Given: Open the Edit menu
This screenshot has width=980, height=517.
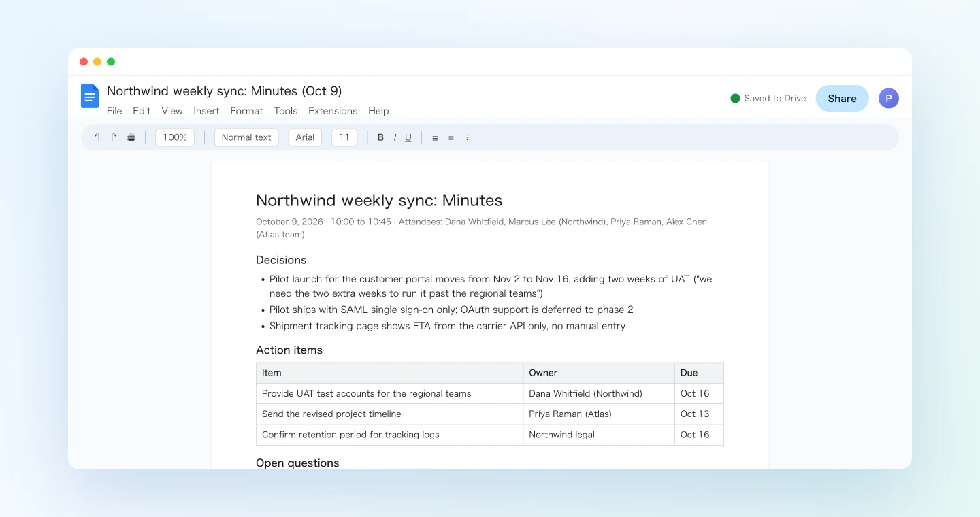Looking at the screenshot, I should tap(142, 111).
